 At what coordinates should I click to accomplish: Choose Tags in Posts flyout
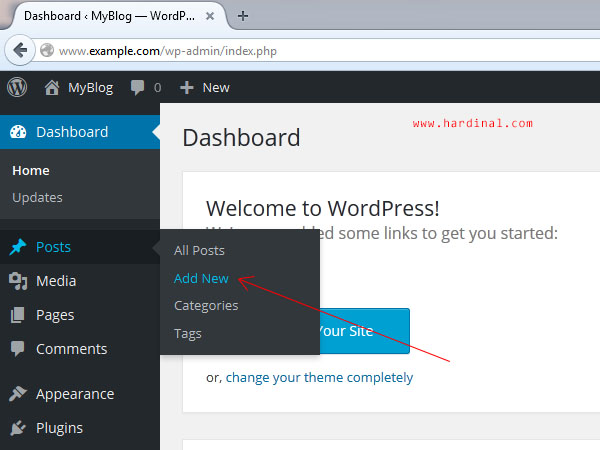point(188,334)
